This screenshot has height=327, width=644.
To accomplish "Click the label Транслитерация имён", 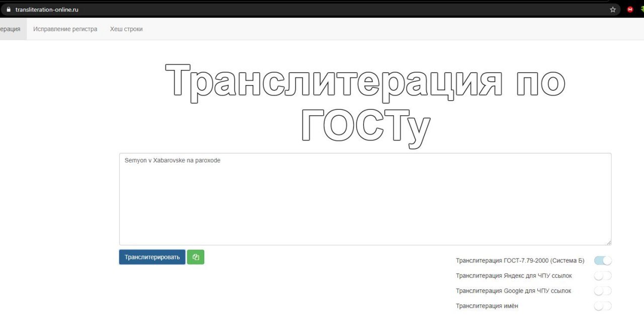I will tap(487, 306).
